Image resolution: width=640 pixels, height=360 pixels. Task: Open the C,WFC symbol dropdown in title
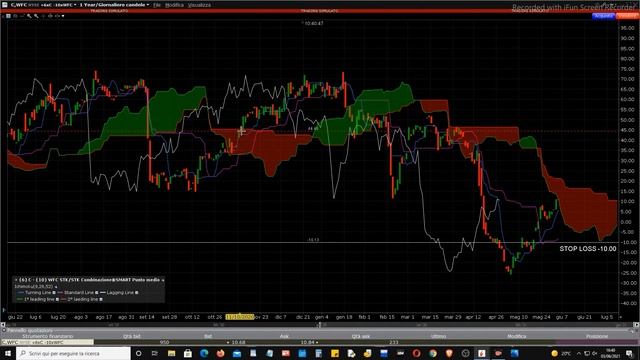pyautogui.click(x=75, y=5)
